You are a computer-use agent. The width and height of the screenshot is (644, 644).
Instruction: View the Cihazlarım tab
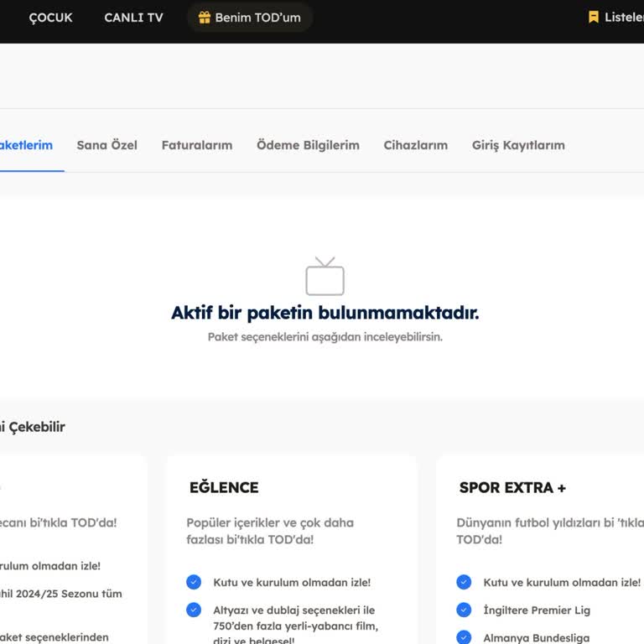point(416,145)
